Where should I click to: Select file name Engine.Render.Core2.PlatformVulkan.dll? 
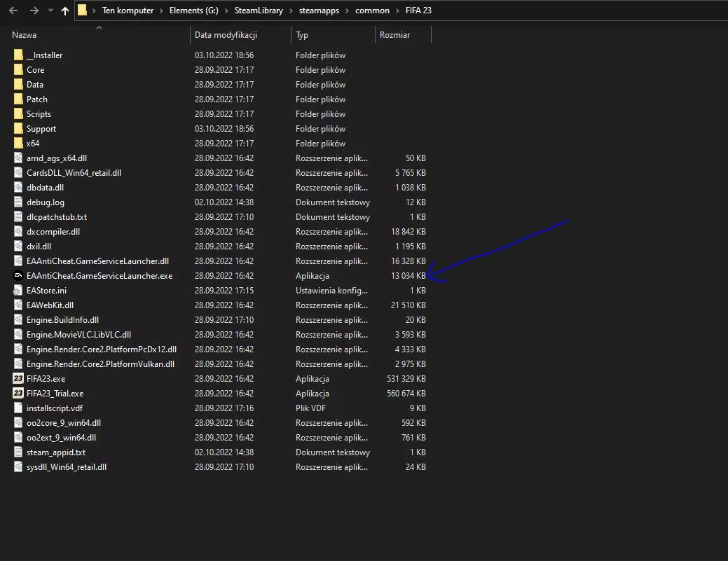101,364
